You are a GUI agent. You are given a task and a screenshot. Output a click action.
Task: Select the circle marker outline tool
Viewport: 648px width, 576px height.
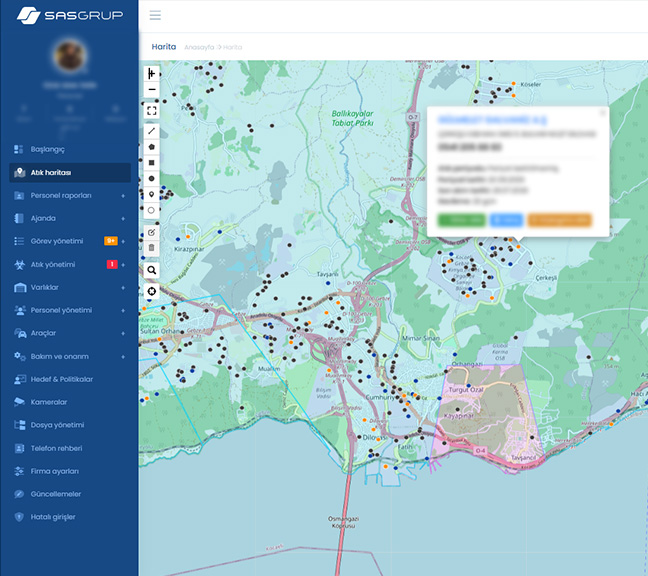(152, 210)
